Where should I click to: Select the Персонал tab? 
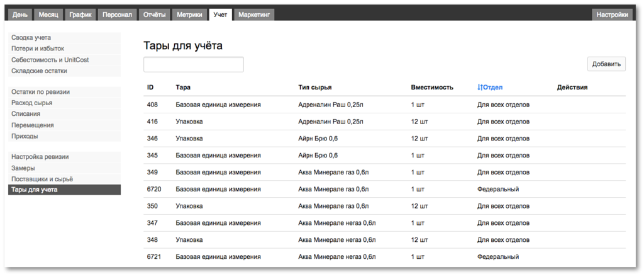[117, 15]
